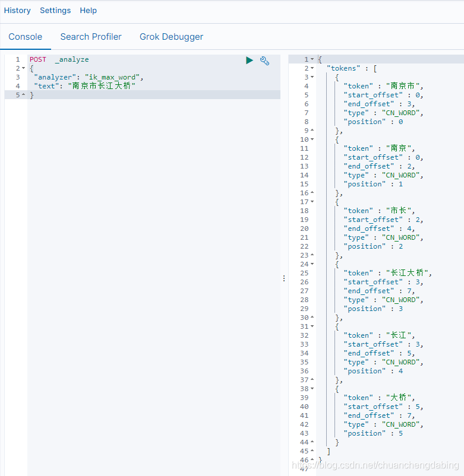Open the Settings menu
This screenshot has width=464, height=476.
(x=55, y=10)
